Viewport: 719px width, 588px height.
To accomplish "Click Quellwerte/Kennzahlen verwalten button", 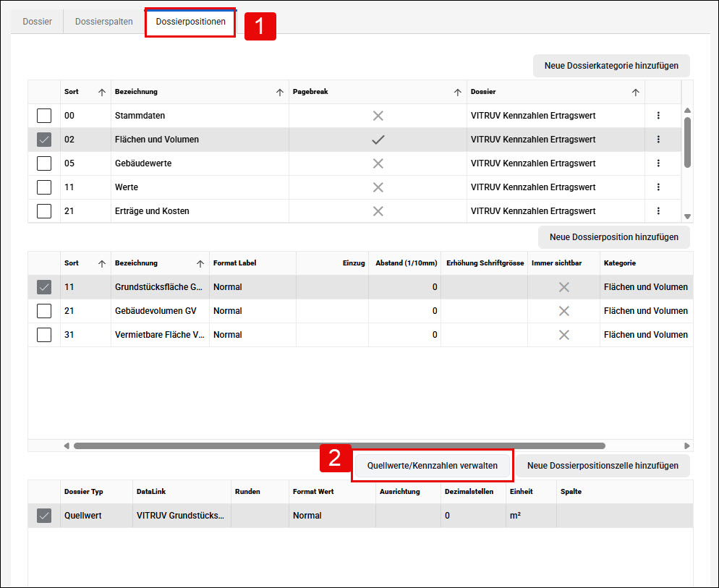I will tap(433, 466).
